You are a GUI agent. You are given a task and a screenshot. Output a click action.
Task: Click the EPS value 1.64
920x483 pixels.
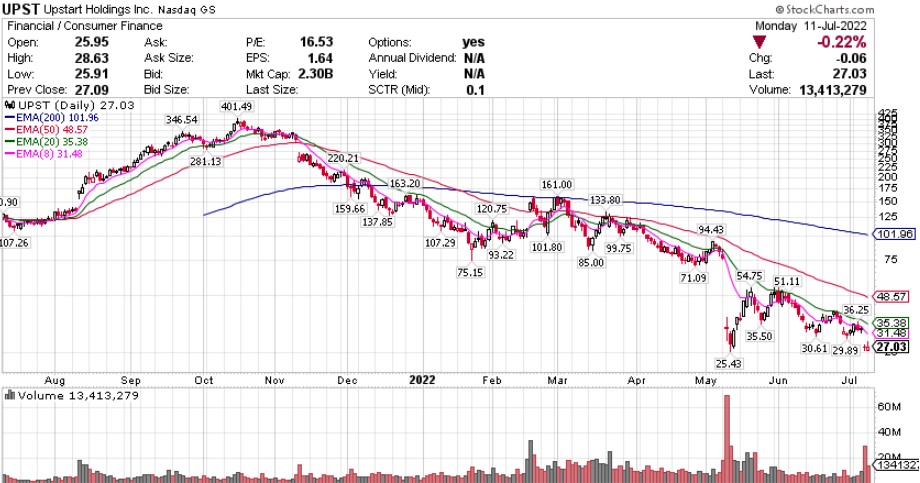(320, 58)
